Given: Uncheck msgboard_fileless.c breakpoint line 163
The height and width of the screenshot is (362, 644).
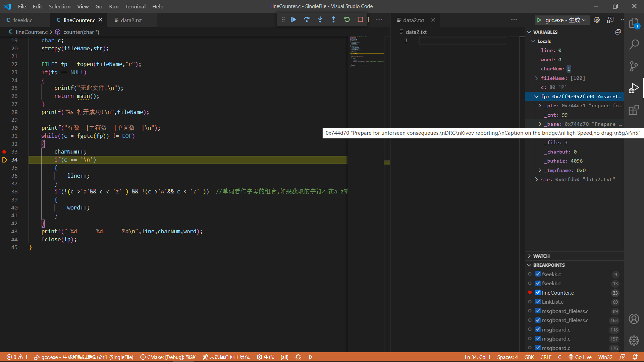Looking at the screenshot, I should (x=538, y=320).
